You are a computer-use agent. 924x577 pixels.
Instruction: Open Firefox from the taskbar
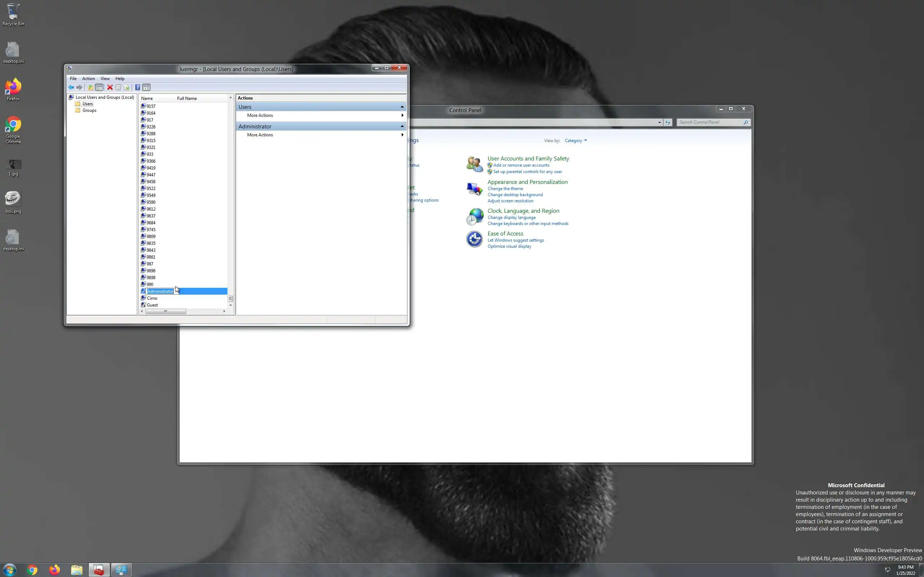55,570
